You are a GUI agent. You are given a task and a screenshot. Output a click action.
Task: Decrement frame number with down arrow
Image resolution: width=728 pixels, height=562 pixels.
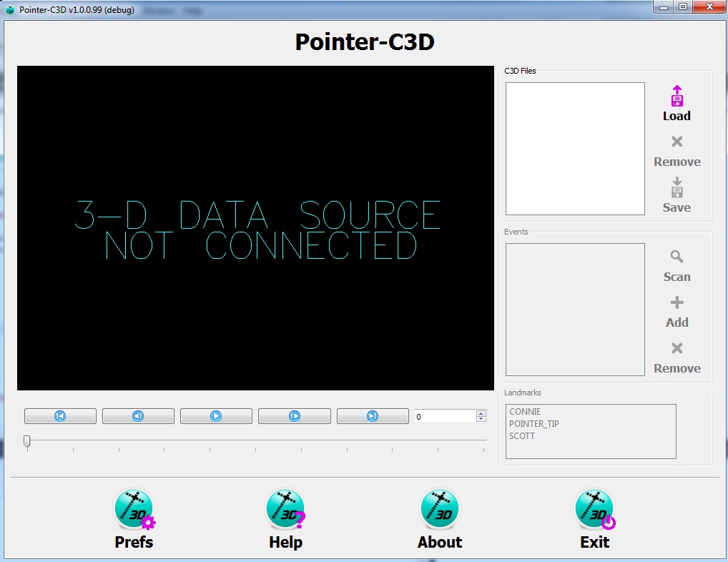(481, 419)
